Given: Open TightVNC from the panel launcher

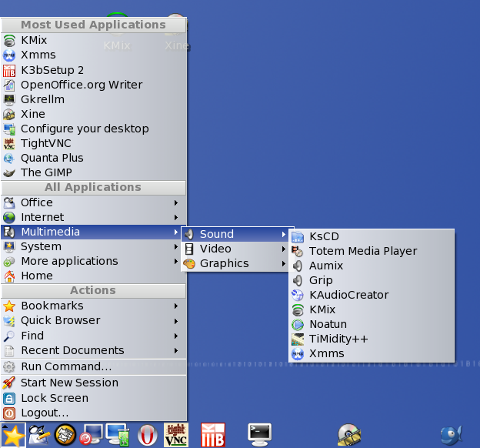Looking at the screenshot, I should (176, 435).
